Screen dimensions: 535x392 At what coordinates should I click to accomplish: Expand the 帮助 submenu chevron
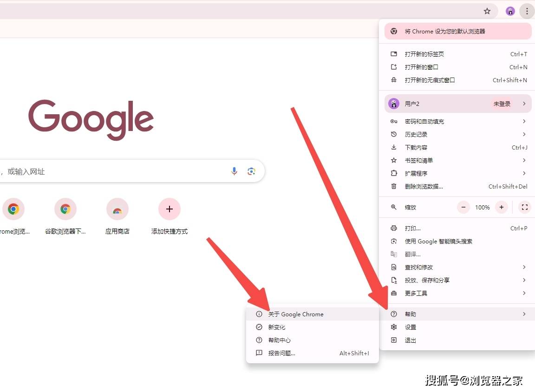[x=524, y=314]
